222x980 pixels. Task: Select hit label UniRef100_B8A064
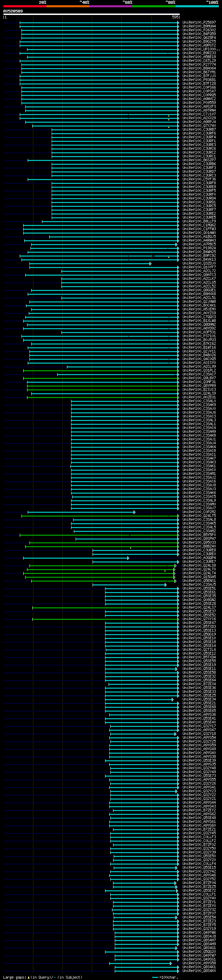tap(199, 68)
